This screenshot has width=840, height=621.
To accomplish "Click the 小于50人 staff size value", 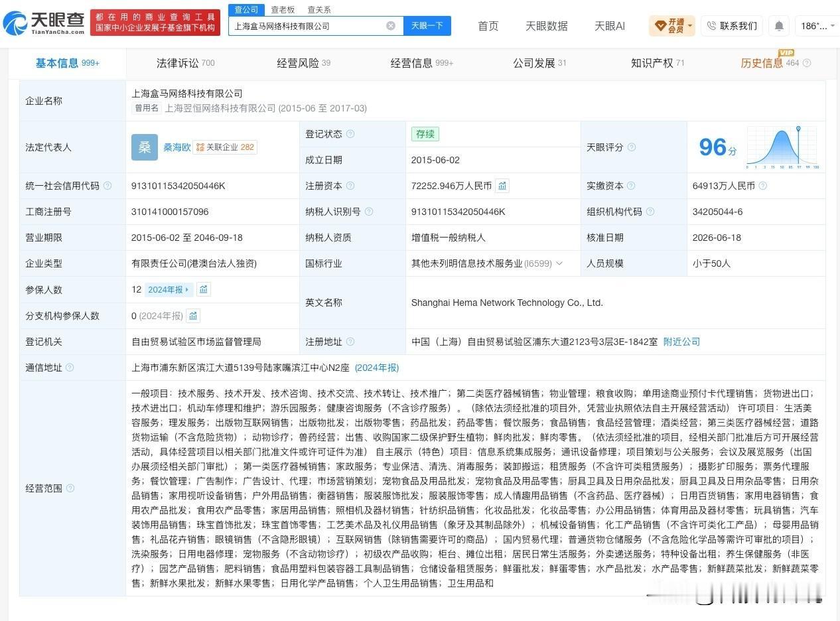I will click(711, 263).
